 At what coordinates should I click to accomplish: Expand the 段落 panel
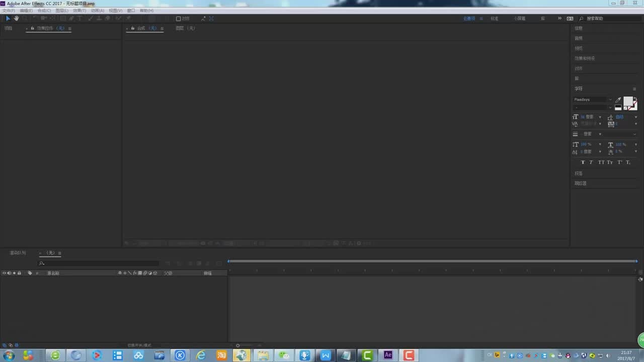click(x=579, y=173)
